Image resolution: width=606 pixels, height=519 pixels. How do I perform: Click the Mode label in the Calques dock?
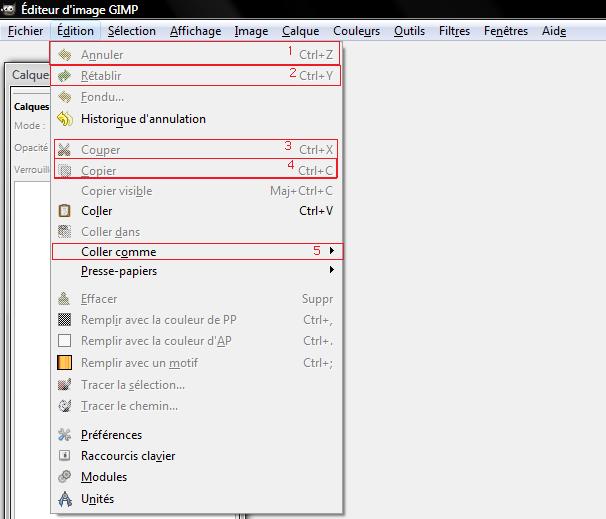[29, 126]
